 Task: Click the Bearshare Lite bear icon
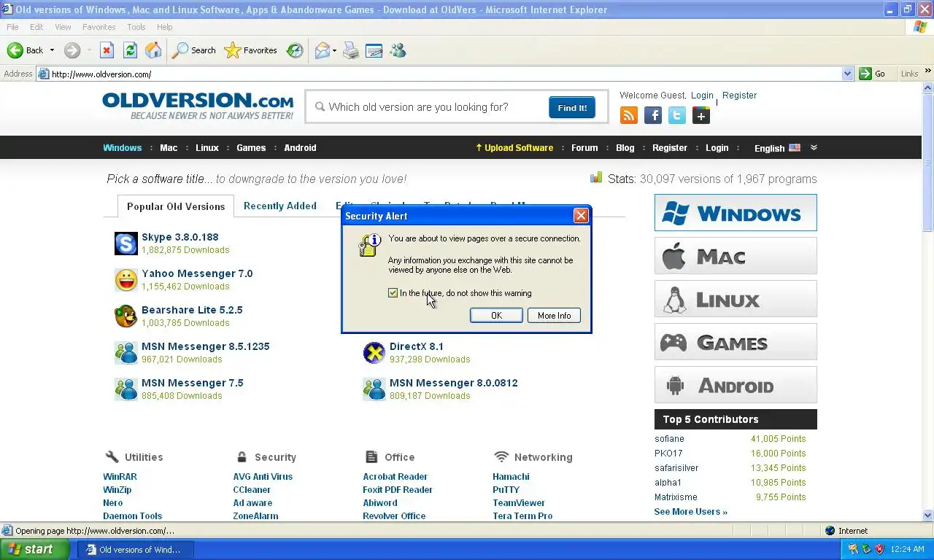pyautogui.click(x=126, y=316)
